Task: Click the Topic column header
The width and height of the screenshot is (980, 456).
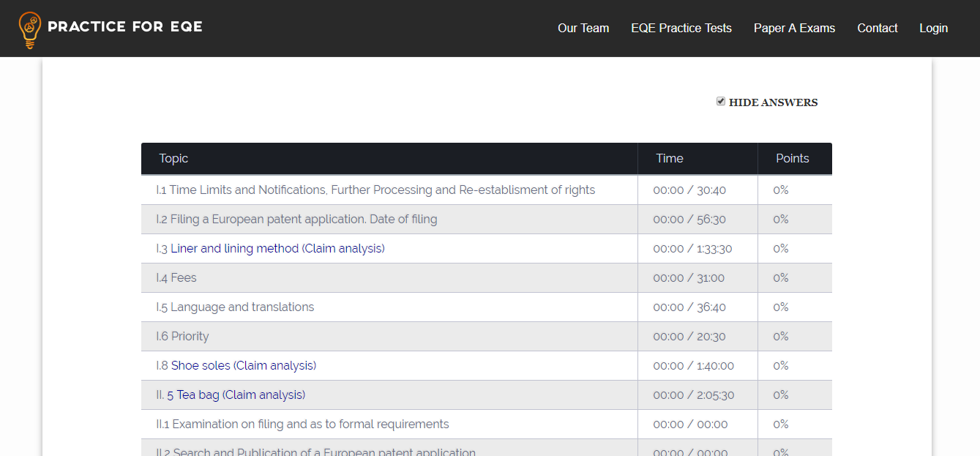Action: coord(173,158)
